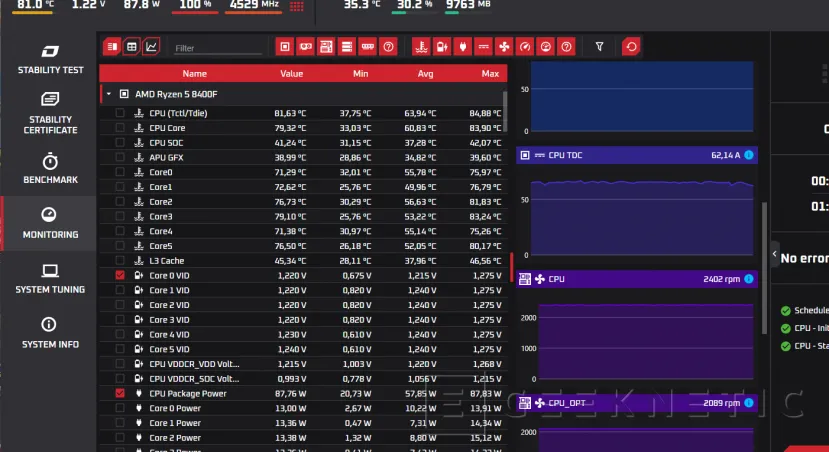Toggle motherboard sensors filter icon

coord(326,47)
